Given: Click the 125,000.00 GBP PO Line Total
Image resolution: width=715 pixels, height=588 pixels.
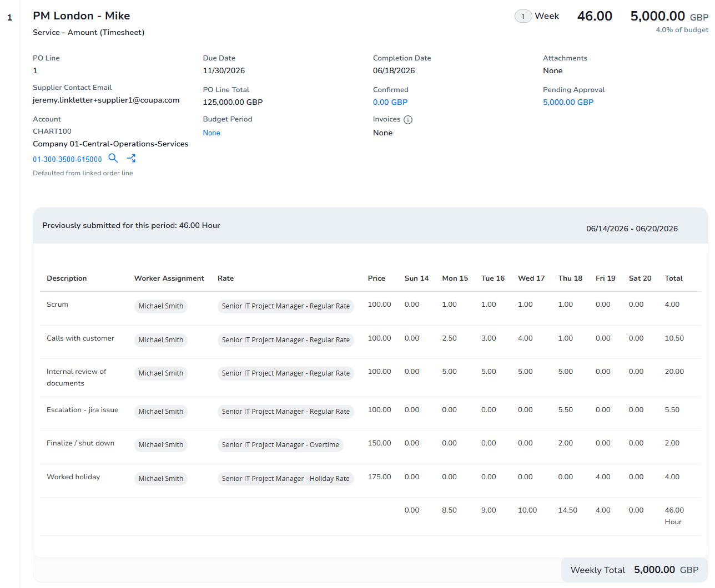Looking at the screenshot, I should tap(233, 102).
